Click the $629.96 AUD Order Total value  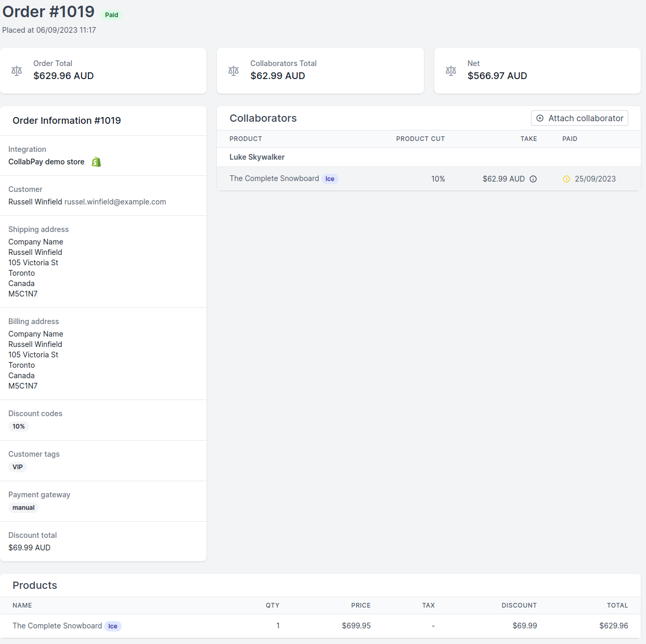[63, 76]
